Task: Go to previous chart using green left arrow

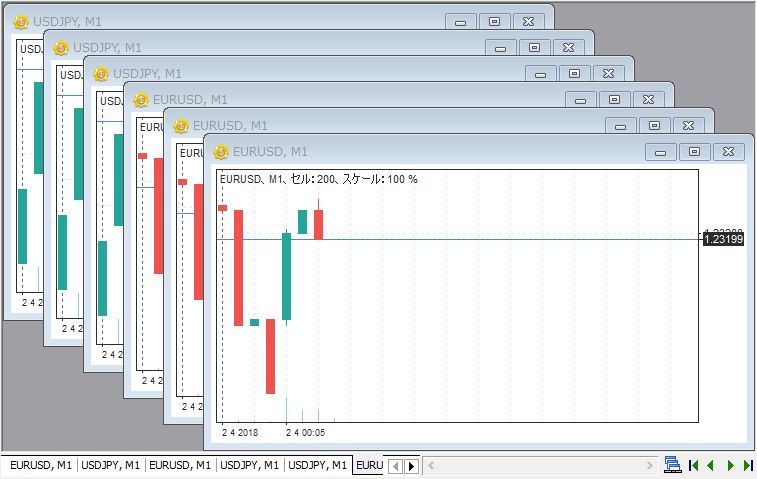Action: tap(711, 465)
